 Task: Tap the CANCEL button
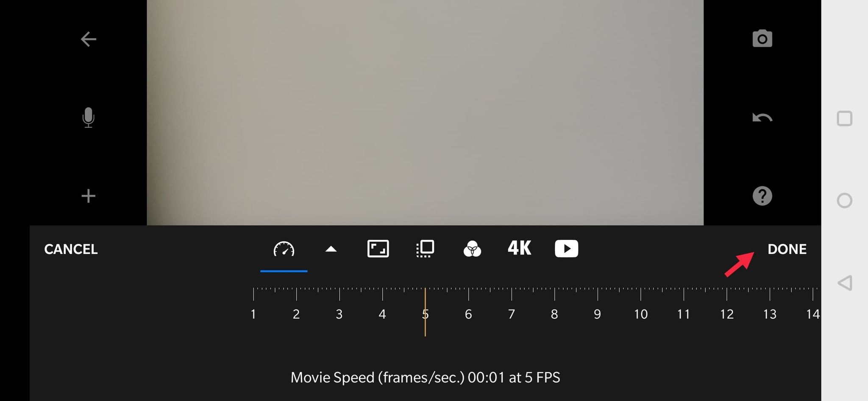pyautogui.click(x=71, y=249)
